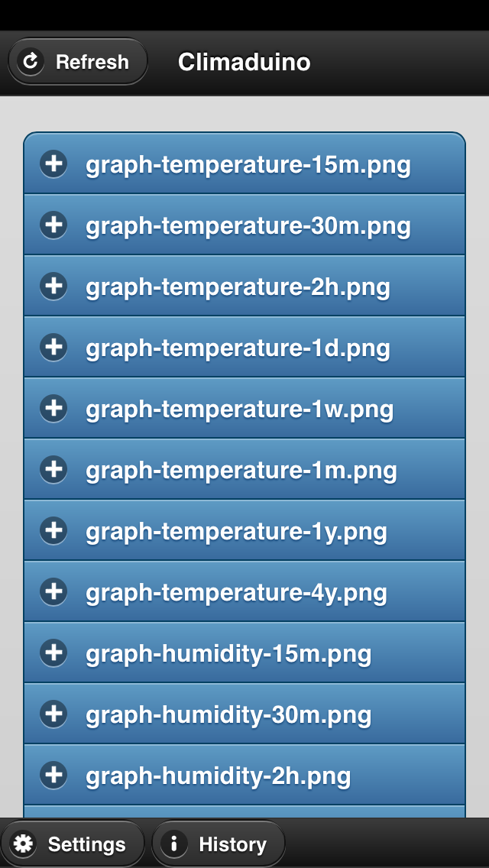This screenshot has height=868, width=489.
Task: Tap the Refresh button text
Action: click(x=92, y=62)
